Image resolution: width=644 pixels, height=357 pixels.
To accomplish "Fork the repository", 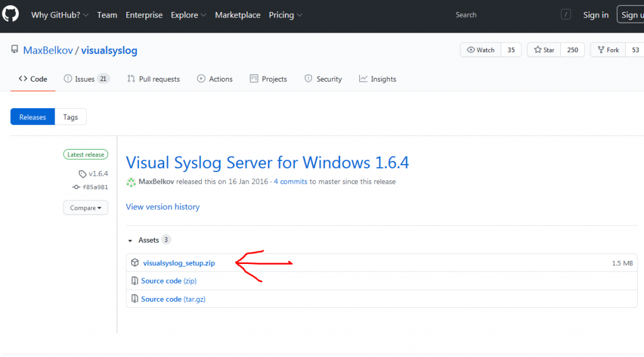I will coord(608,50).
